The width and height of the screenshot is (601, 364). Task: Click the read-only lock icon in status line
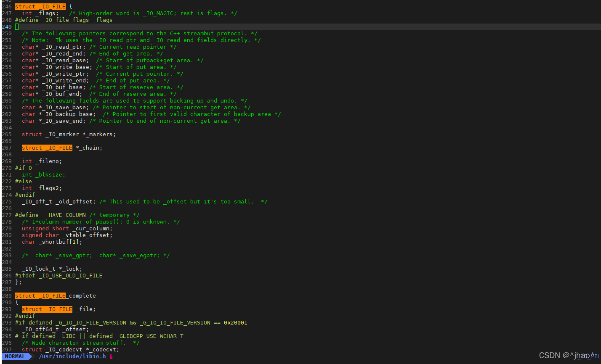pos(111,356)
